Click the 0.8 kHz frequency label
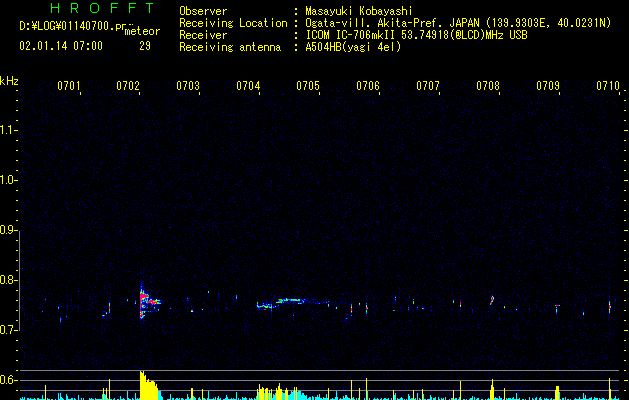The width and height of the screenshot is (629, 400). (8, 280)
